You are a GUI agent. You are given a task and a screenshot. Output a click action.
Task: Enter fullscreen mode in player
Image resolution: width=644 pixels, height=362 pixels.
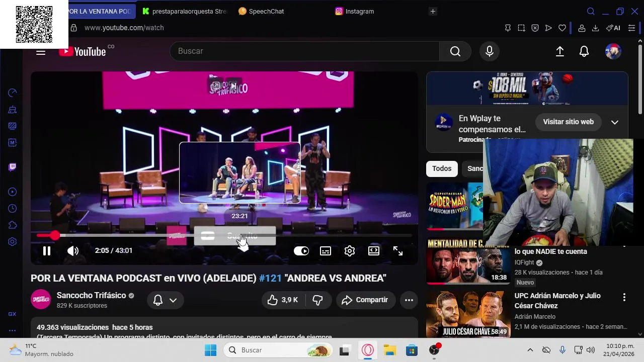coord(398,251)
